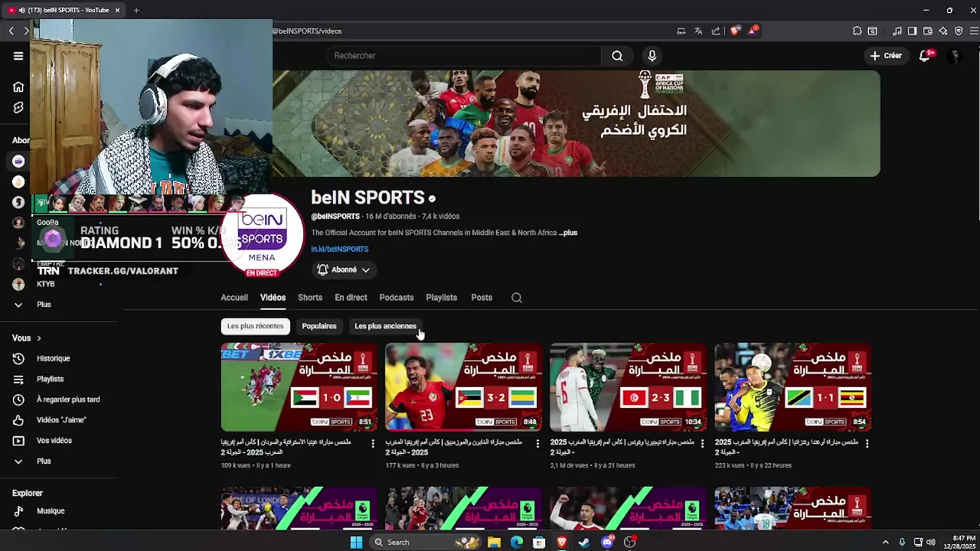980x551 pixels.
Task: Open the Brave Wallet icon
Action: [927, 31]
